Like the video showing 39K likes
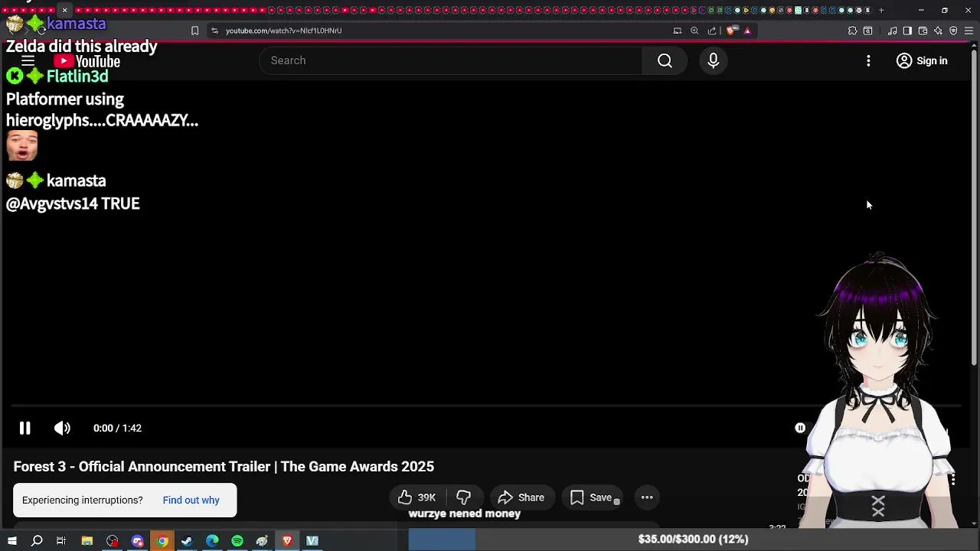The image size is (980, 551). coord(417,497)
